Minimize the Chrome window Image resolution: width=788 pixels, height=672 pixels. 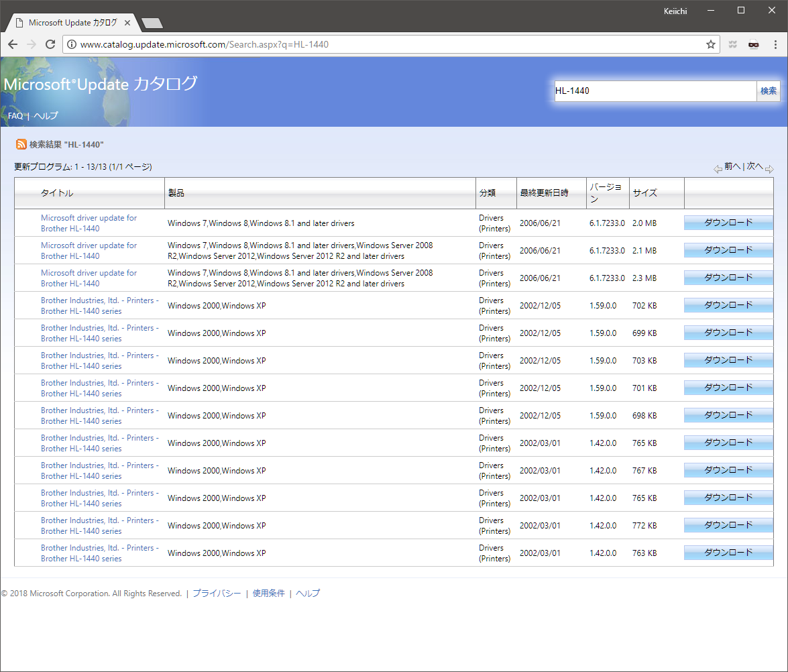(x=711, y=11)
